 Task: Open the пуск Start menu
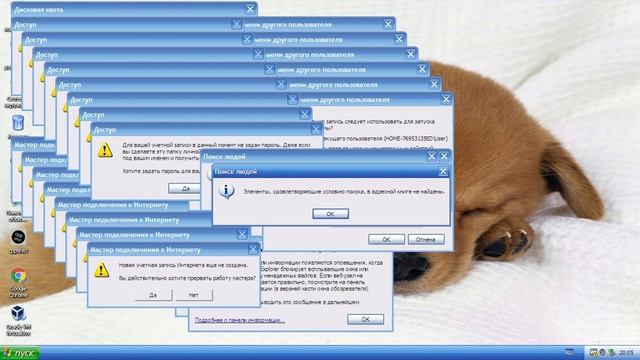coord(20,353)
